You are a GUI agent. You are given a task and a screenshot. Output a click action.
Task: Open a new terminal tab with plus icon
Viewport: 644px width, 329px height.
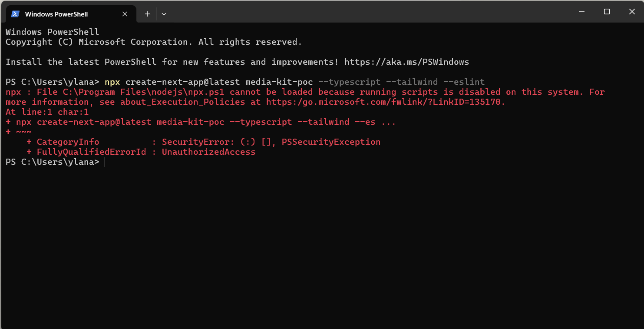click(x=147, y=13)
